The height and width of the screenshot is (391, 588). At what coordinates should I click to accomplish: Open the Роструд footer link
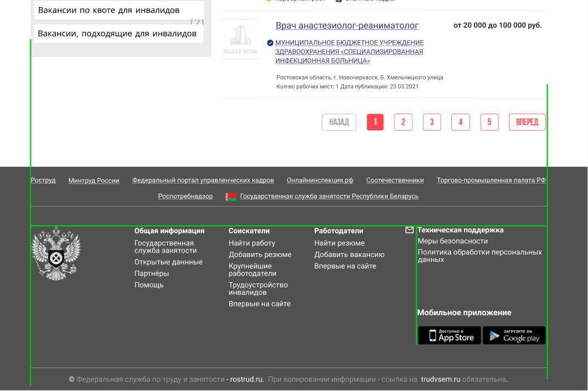(43, 180)
